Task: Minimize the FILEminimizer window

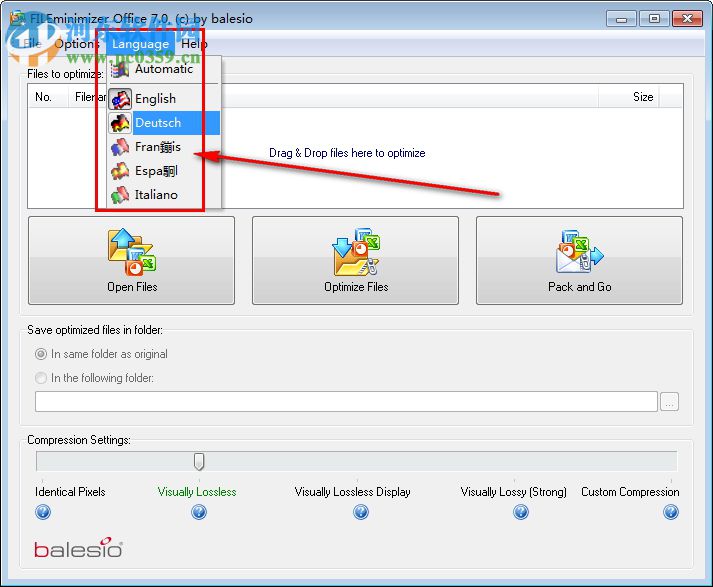Action: [x=621, y=19]
